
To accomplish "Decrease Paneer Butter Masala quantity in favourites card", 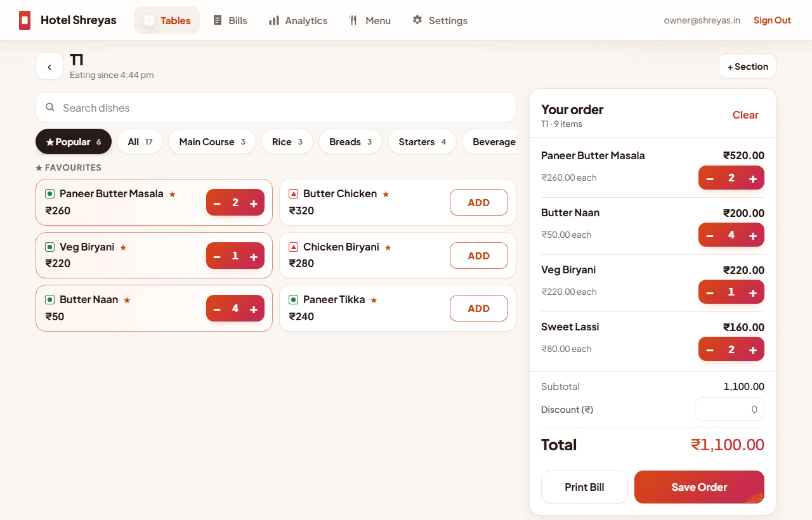I will coord(217,203).
